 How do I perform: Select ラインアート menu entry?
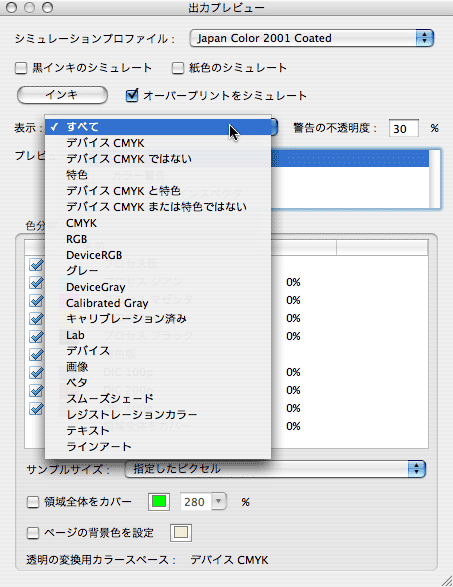[158, 447]
